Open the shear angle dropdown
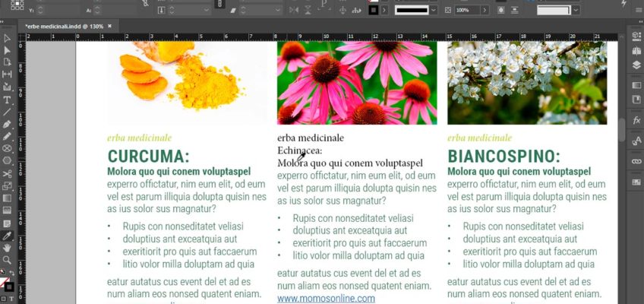The image size is (644, 304). [278, 11]
